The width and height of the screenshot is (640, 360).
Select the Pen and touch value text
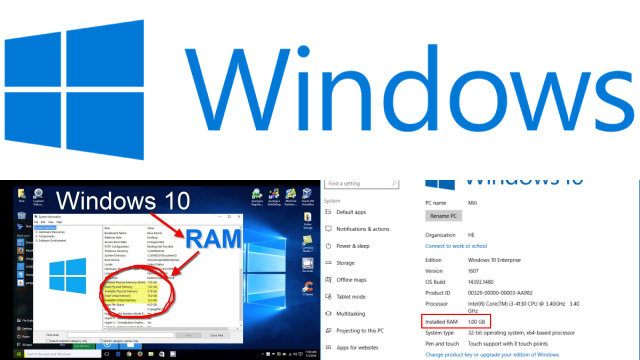coord(508,344)
